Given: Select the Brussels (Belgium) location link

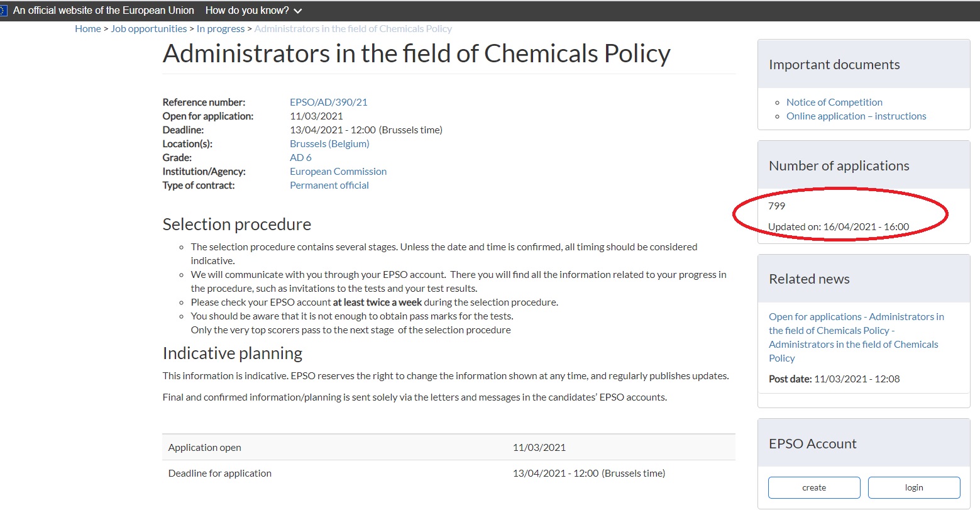Looking at the screenshot, I should tap(329, 143).
